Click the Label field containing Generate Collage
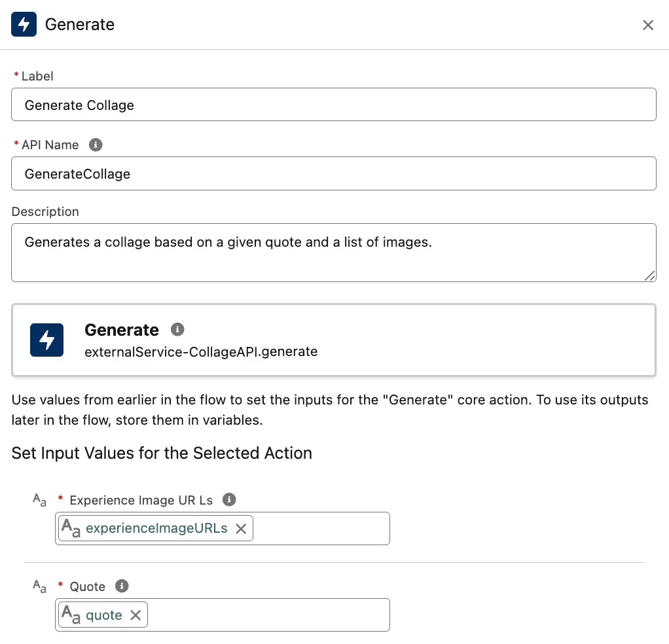 point(333,105)
